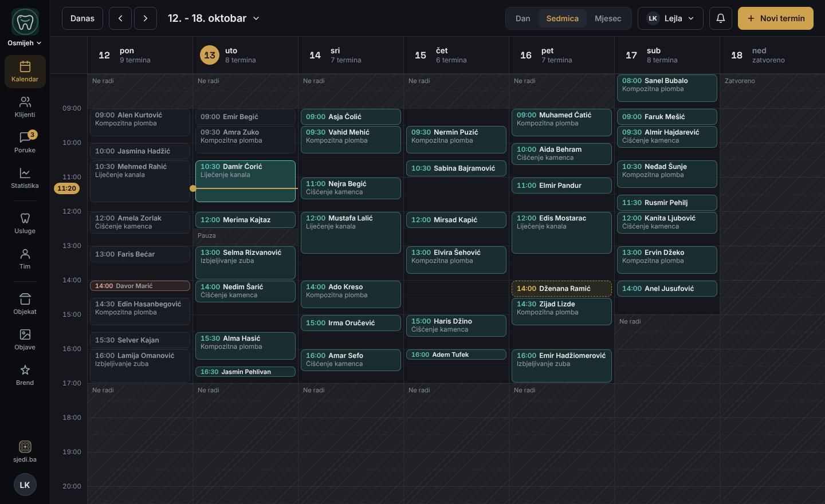
Task: Open Jasmin Pehlivan 16:30 appointment
Action: coord(245,372)
